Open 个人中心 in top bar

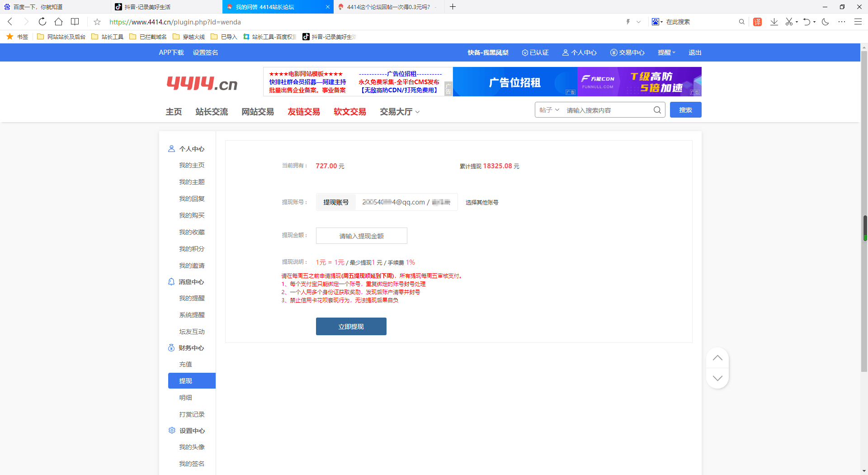579,52
